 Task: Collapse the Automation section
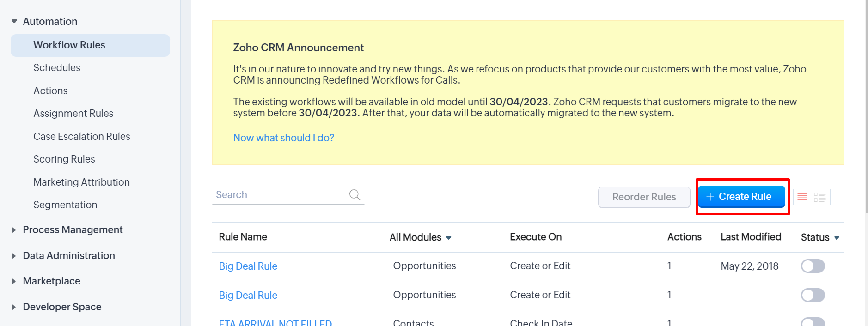click(14, 21)
